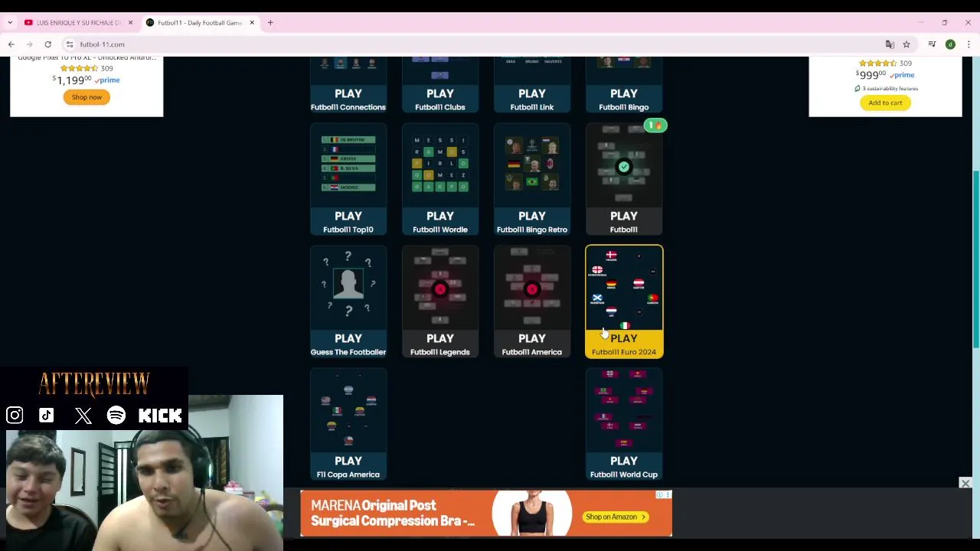This screenshot has height=551, width=980.
Task: Click the Futbol11 America red cross icon
Action: 532,289
